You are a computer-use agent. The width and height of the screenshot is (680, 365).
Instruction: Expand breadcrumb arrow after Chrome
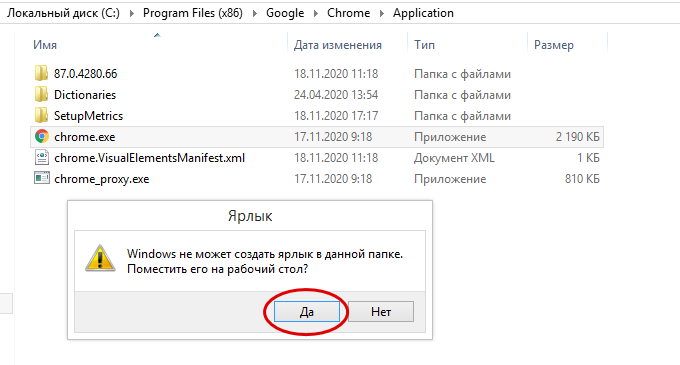tap(382, 13)
